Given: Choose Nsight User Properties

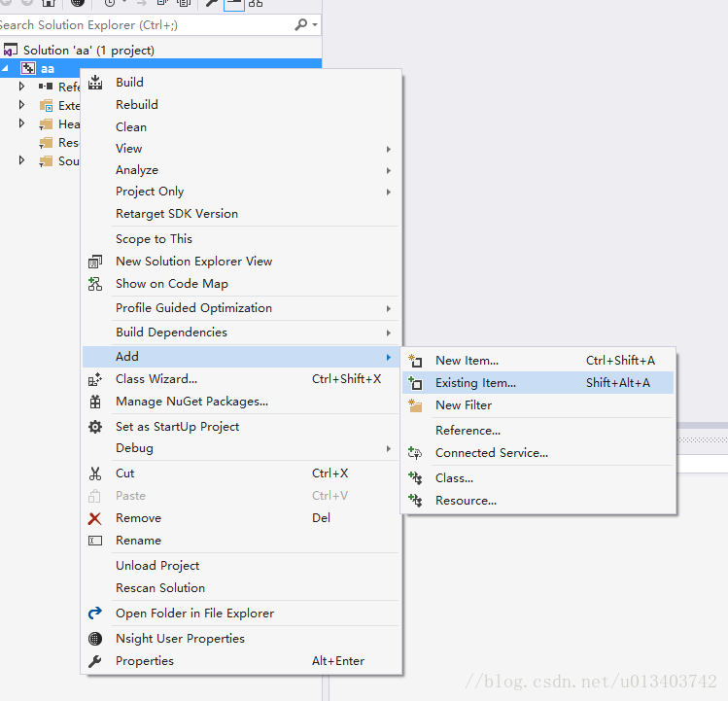Looking at the screenshot, I should click(240, 638).
